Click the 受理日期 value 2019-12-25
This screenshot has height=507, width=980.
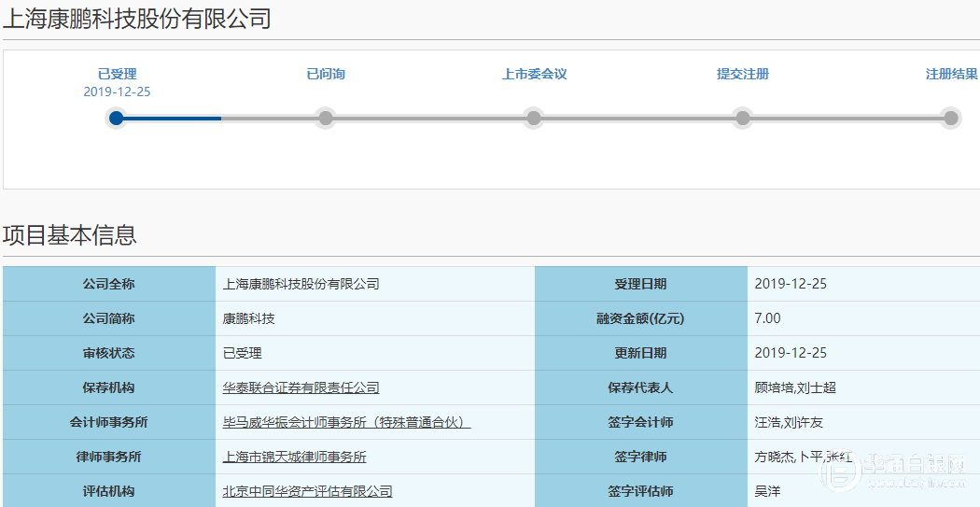[863, 284]
